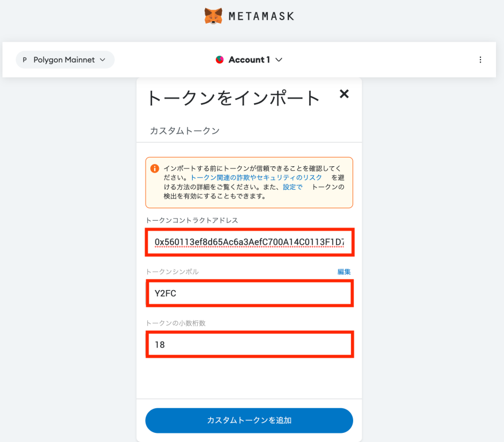Click the token decimals field showing 18
Image resolution: width=504 pixels, height=442 pixels.
[x=250, y=345]
